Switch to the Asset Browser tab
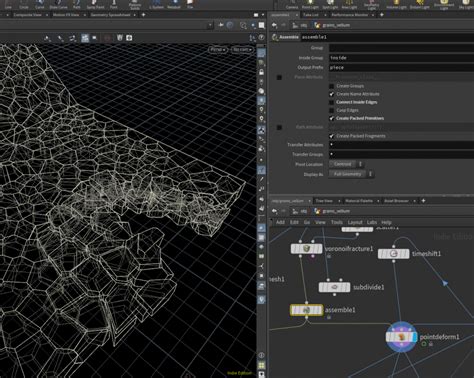Screen dimensions: 474x378 point(396,201)
